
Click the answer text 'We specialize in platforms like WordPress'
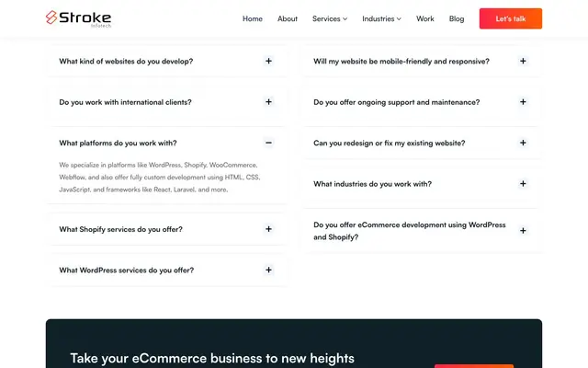(x=159, y=178)
